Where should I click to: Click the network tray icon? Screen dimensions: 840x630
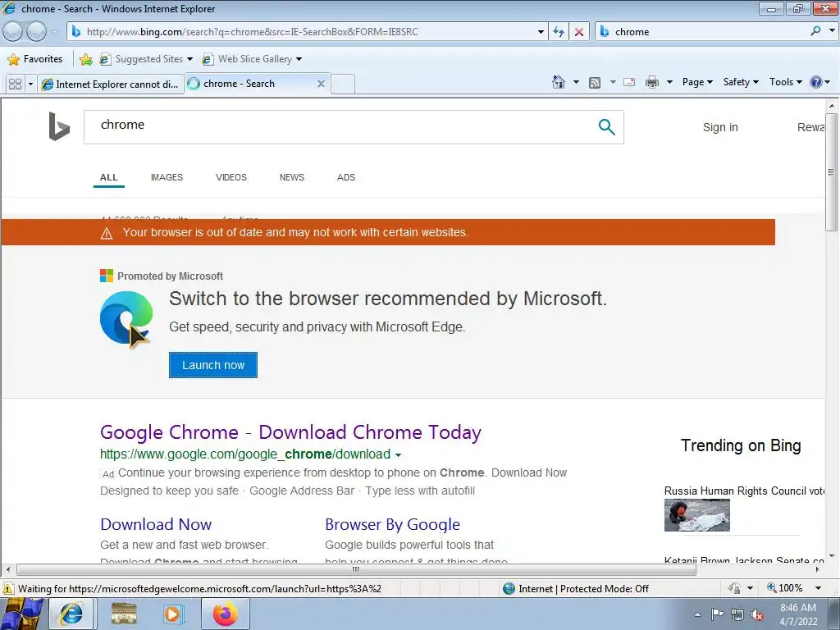point(737,614)
